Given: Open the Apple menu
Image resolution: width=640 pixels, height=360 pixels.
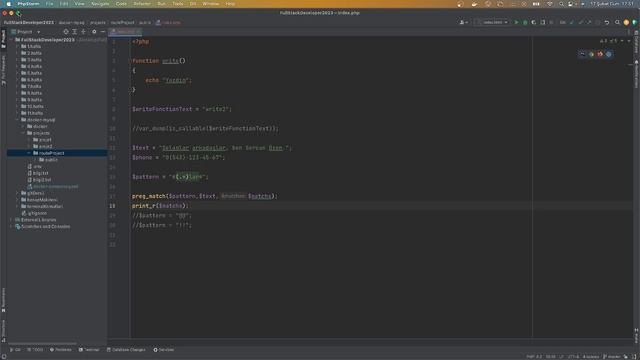Looking at the screenshot, I should (9, 4).
